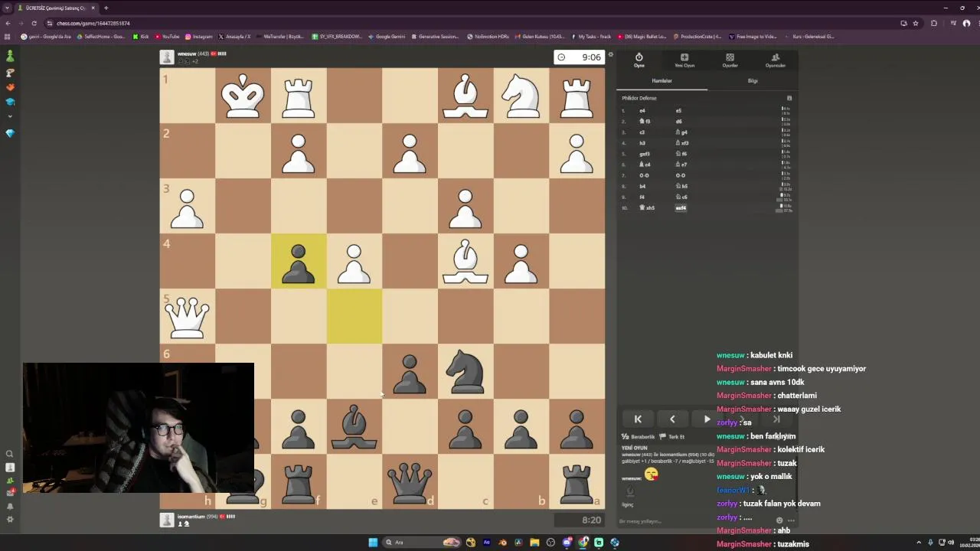Open the Windows Start button in the taskbar
The height and width of the screenshot is (551, 980).
pos(373,543)
